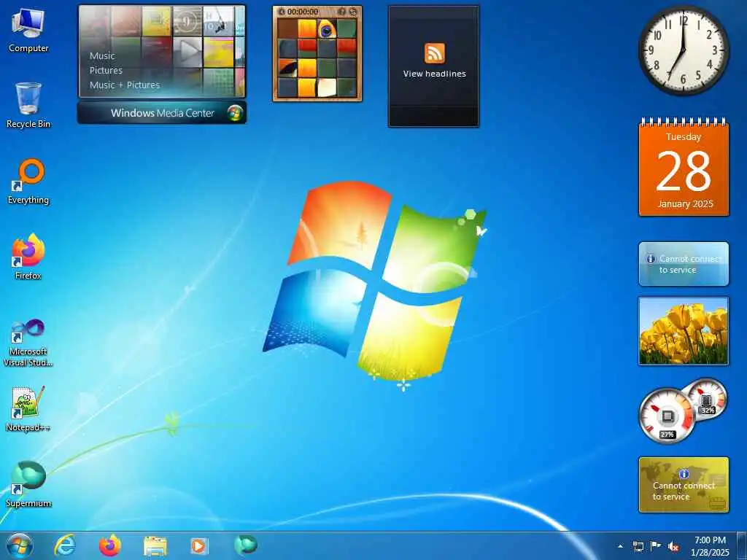Open Music in Media Center gadget
The image size is (747, 560).
(x=102, y=55)
